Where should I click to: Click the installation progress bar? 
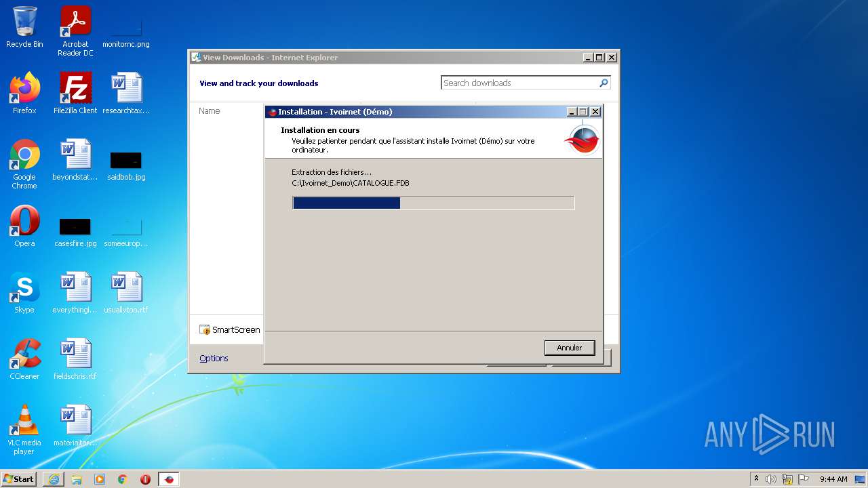[x=433, y=203]
